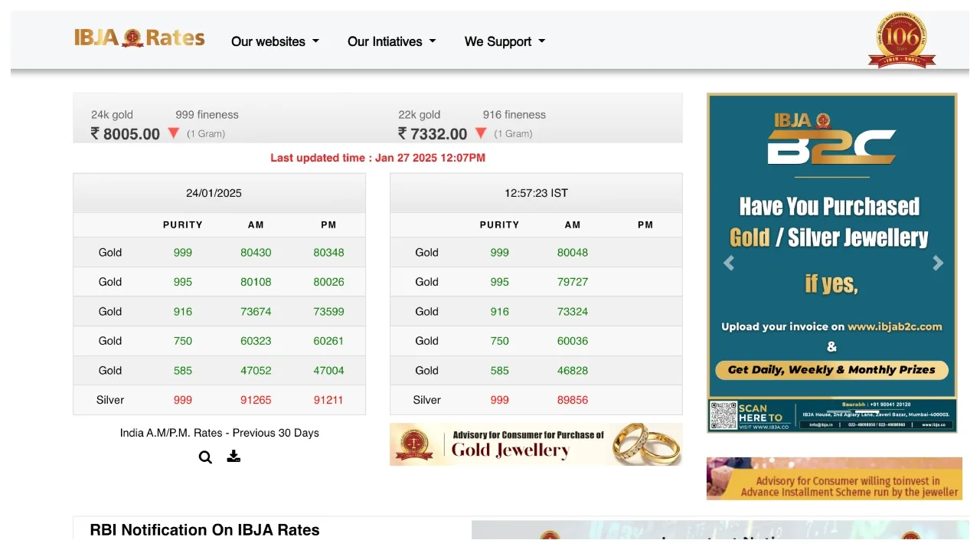Click India A.M/P.M. Rates Previous 30 Days
This screenshot has height=550, width=980.
click(x=220, y=433)
